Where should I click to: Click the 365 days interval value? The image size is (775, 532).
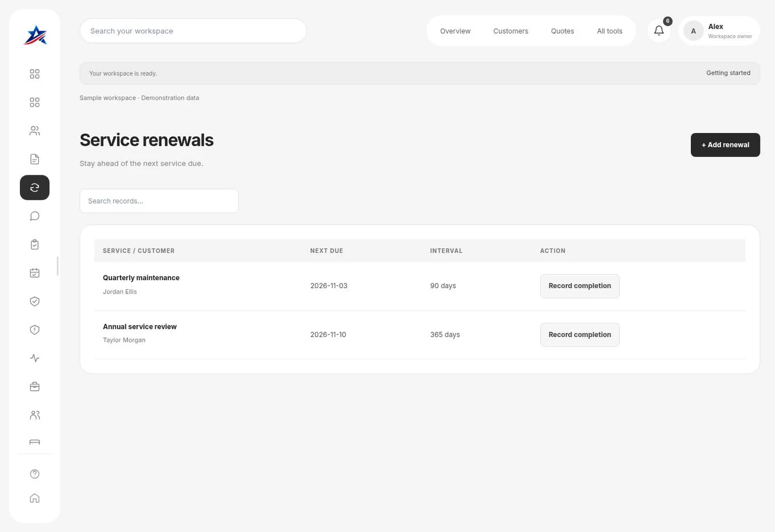click(445, 335)
